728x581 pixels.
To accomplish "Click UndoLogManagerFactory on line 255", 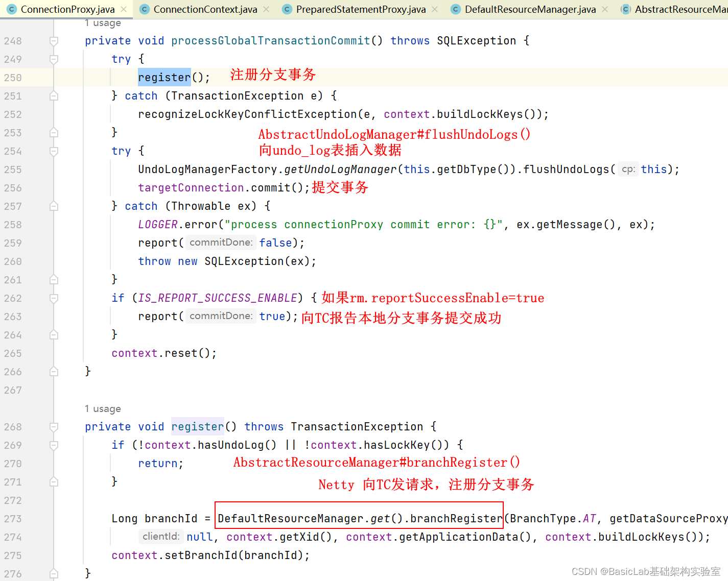I will [x=207, y=170].
